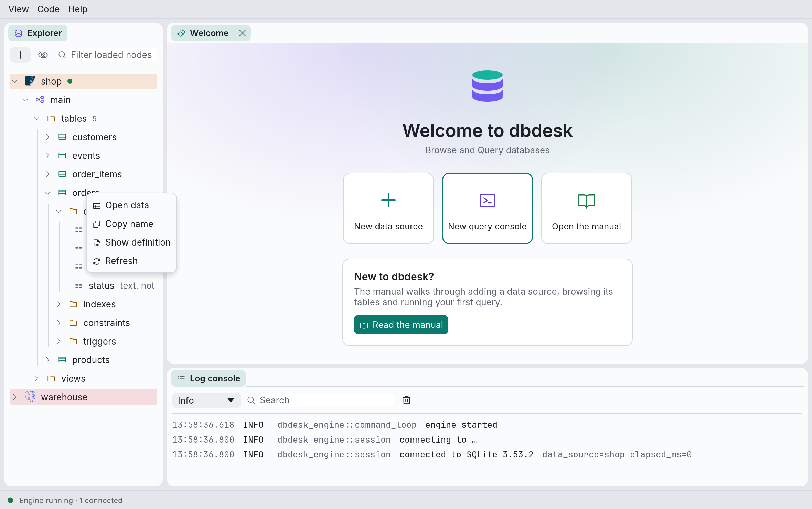This screenshot has width=812, height=509.
Task: Collapse the shop data source
Action: [x=14, y=82]
